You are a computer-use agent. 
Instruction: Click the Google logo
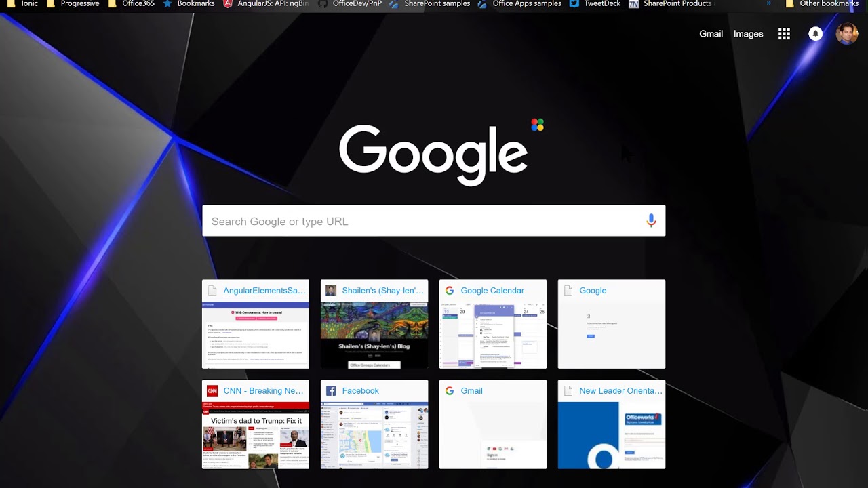coord(433,155)
